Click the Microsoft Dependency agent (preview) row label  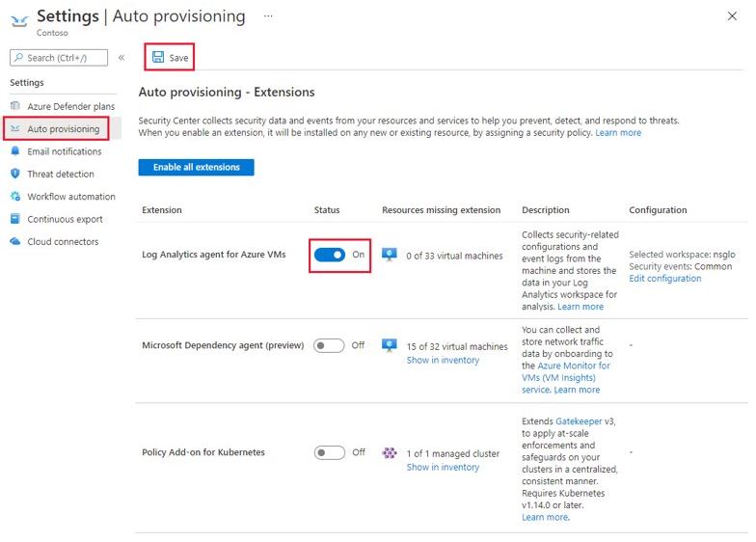pyautogui.click(x=223, y=345)
